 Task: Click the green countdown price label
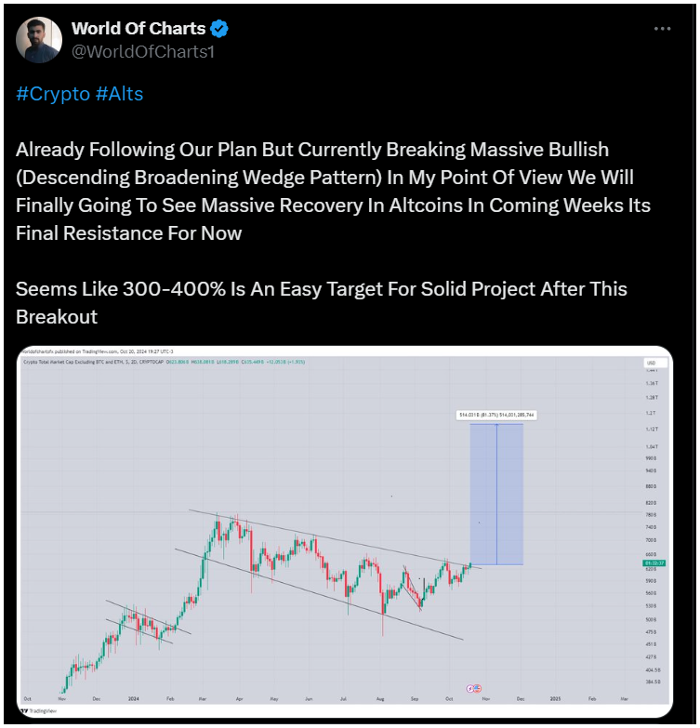tap(654, 563)
